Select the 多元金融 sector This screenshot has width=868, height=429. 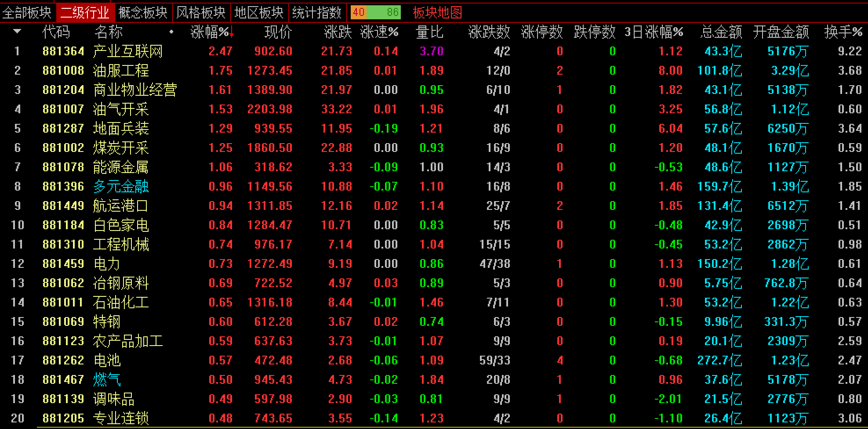(121, 187)
